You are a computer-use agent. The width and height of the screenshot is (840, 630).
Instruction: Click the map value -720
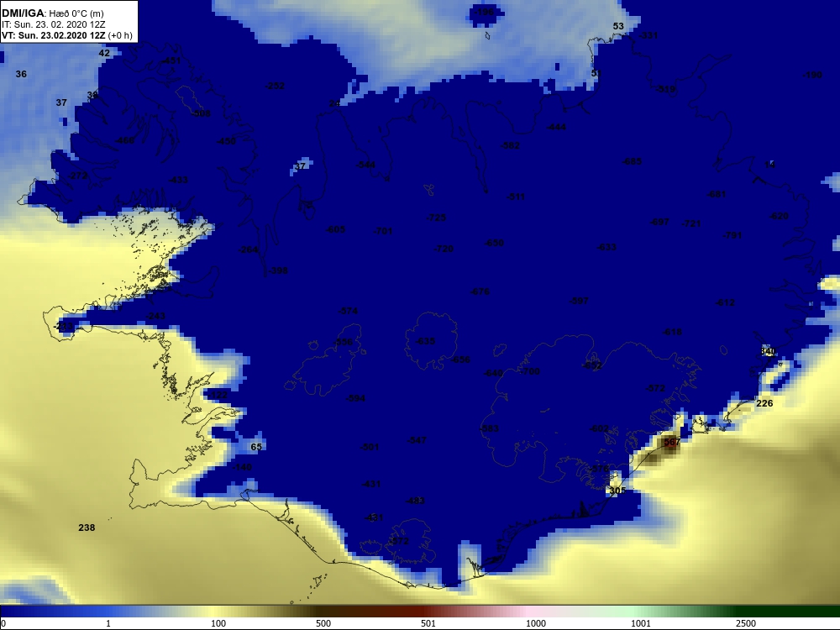click(444, 249)
